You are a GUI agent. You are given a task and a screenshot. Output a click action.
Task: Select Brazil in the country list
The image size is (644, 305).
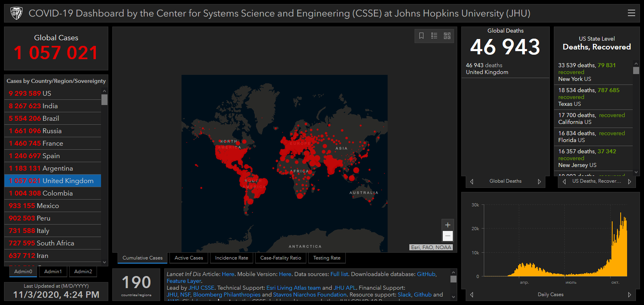tap(53, 118)
